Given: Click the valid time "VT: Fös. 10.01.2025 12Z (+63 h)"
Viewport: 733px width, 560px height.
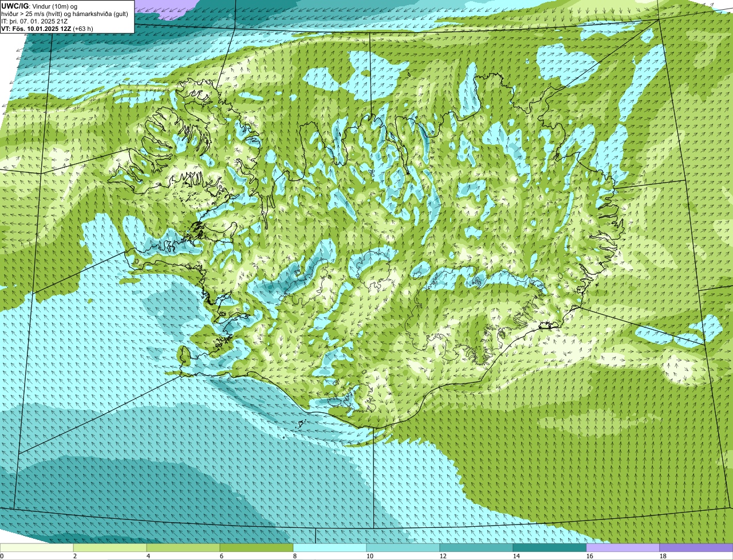Looking at the screenshot, I should 47,28.
